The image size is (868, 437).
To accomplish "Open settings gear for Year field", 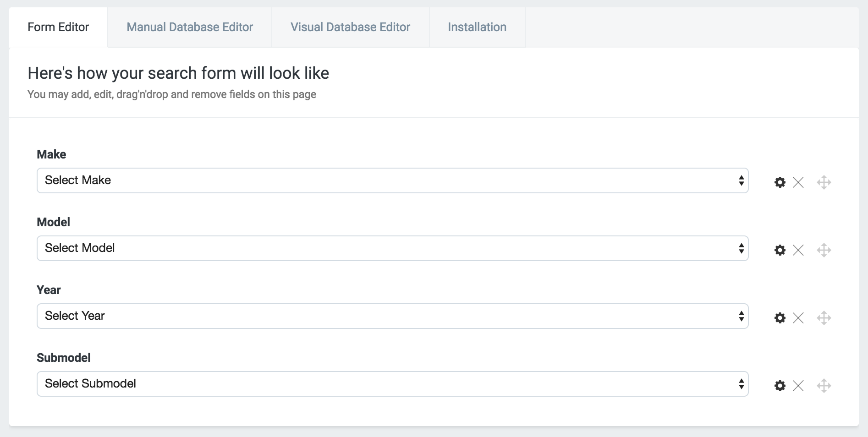I will pos(780,318).
